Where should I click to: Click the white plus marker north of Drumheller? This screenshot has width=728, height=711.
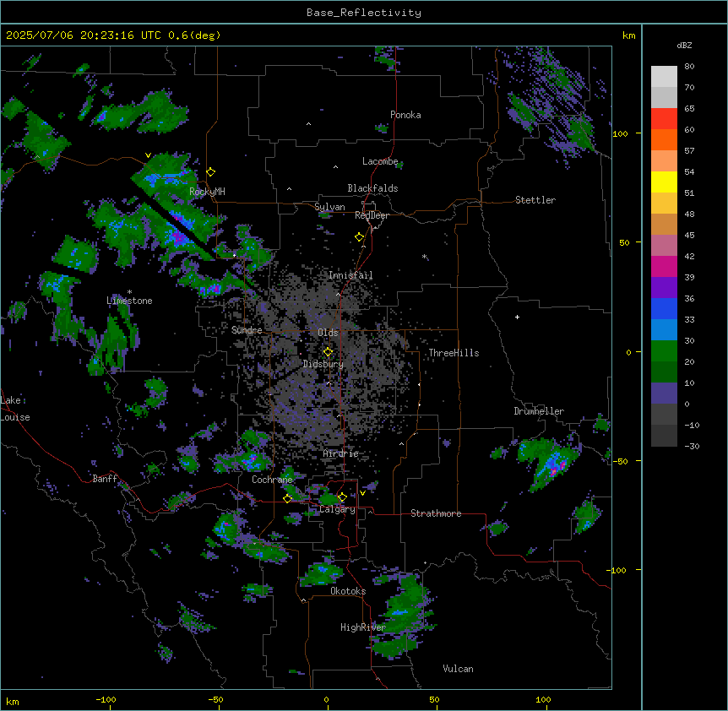(517, 317)
